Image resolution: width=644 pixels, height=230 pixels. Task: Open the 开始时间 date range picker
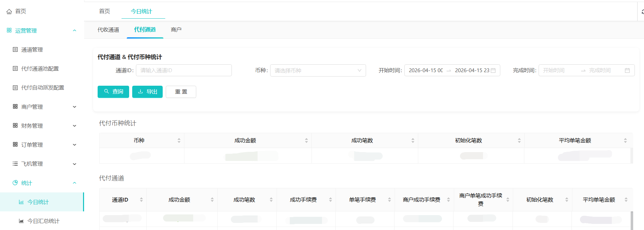[x=452, y=70]
